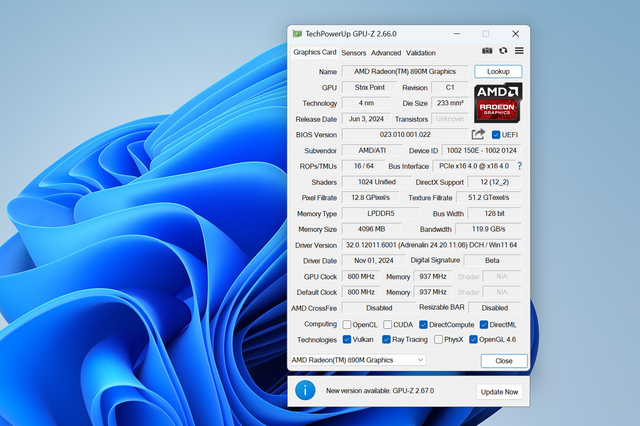This screenshot has width=640, height=426.
Task: Click "New version available: GPU-Z 2.67.0" text
Action: pos(380,390)
